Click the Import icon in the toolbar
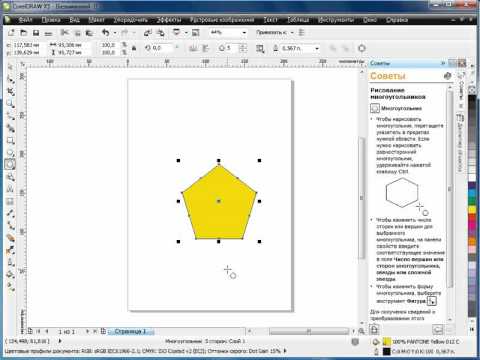The height and width of the screenshot is (360, 480). (148, 33)
